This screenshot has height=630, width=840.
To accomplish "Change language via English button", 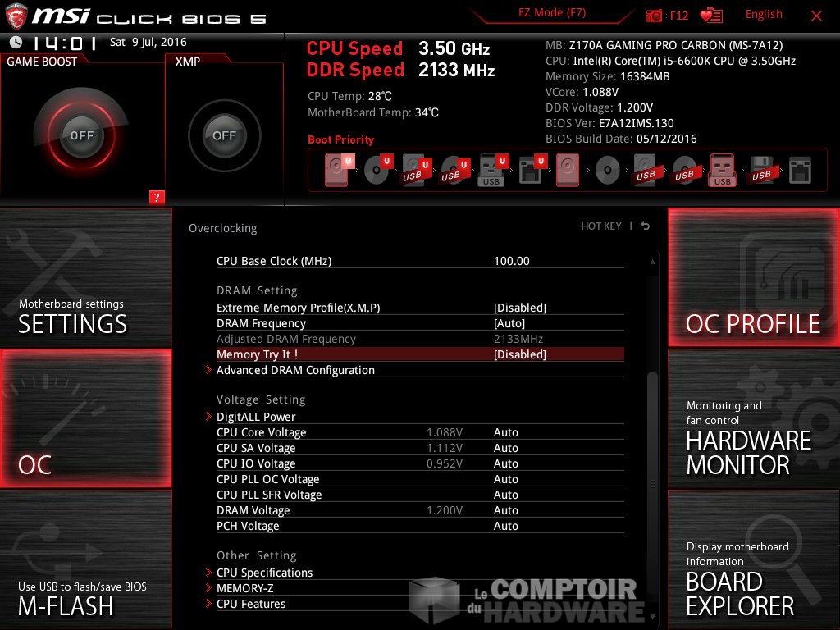I will [764, 15].
